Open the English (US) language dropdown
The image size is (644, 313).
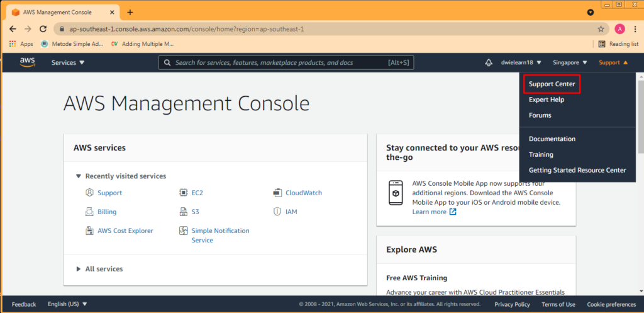click(x=68, y=304)
